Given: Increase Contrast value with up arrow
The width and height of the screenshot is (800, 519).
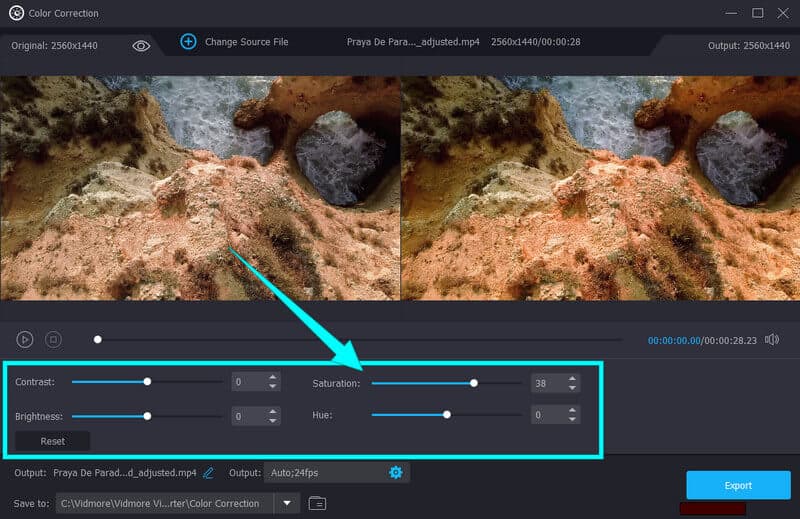Looking at the screenshot, I should [272, 377].
